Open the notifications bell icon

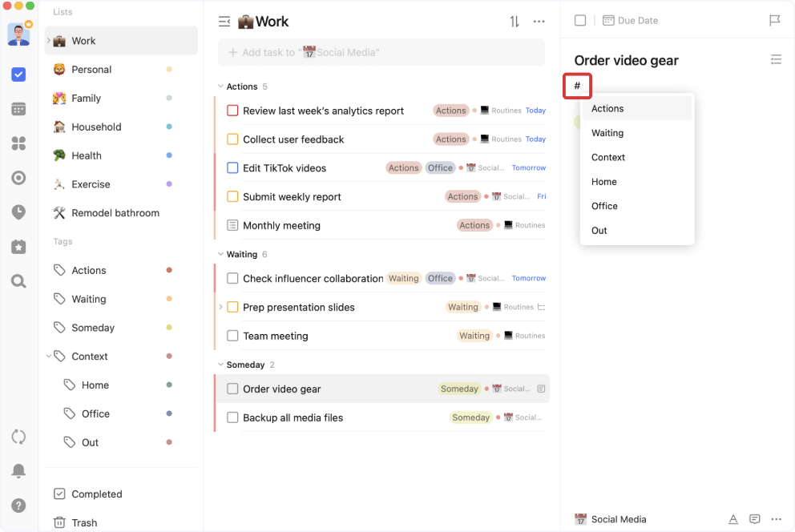(18, 470)
